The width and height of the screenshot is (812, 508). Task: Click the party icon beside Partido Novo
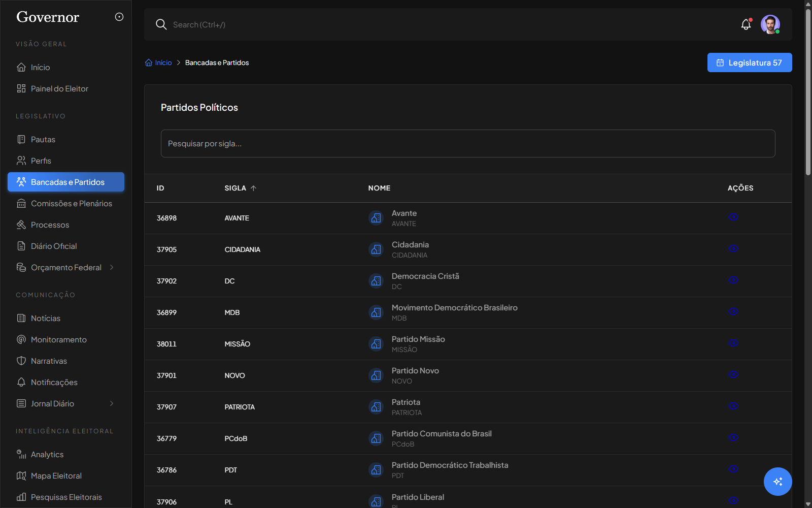(376, 375)
